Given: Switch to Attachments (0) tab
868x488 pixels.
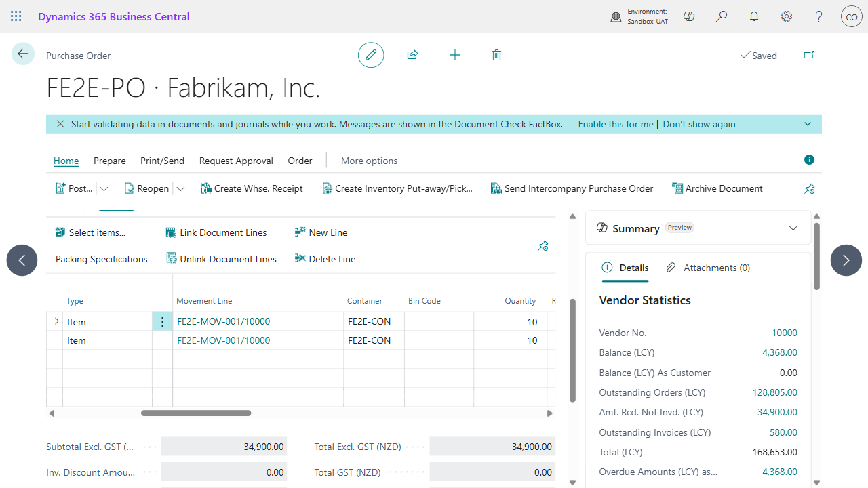Looking at the screenshot, I should (x=708, y=268).
